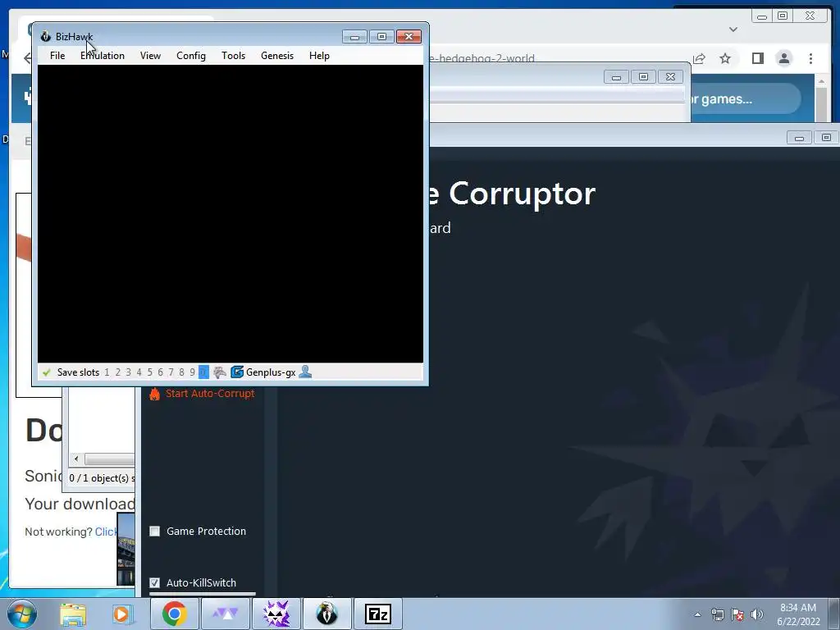The height and width of the screenshot is (630, 840).
Task: Click the user profile icon in BizHawk status bar
Action: coord(305,372)
